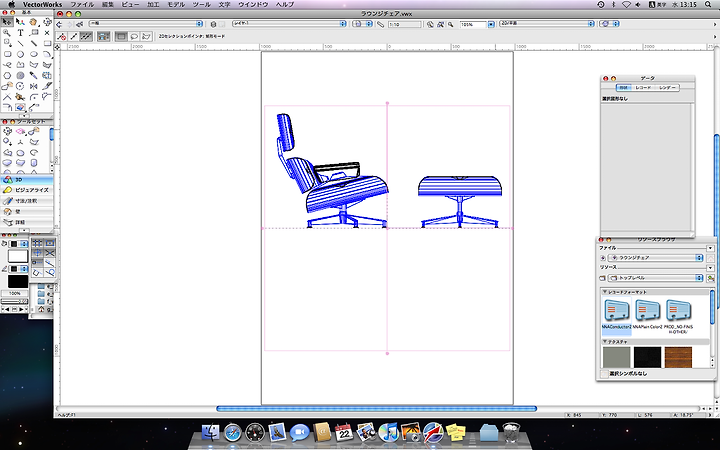Select the Double Line tool
This screenshot has width=720, height=450.
(34, 43)
